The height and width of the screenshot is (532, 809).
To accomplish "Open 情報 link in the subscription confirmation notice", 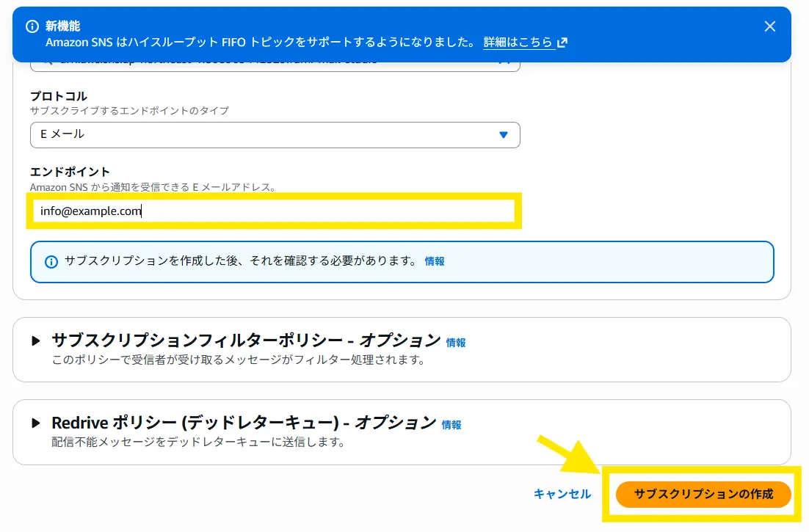I will pyautogui.click(x=435, y=261).
